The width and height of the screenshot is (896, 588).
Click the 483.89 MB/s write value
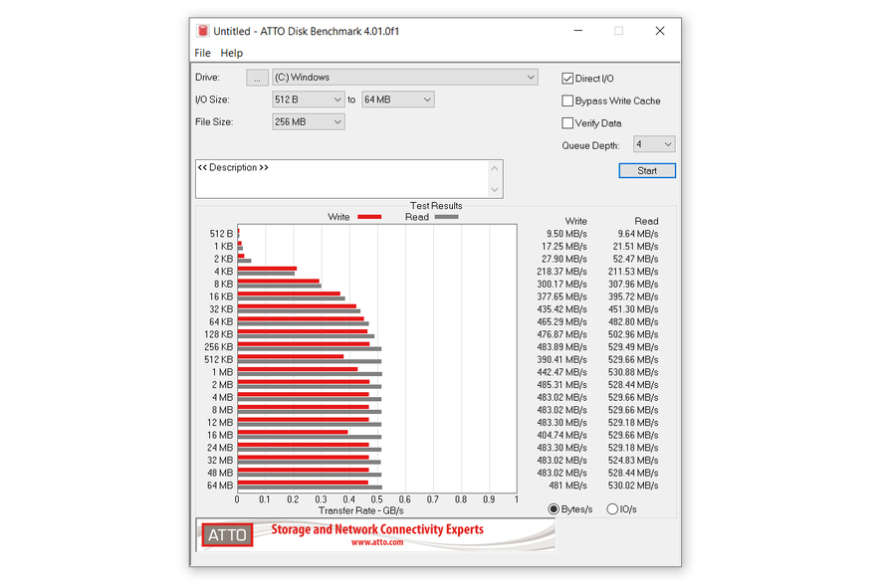click(561, 347)
